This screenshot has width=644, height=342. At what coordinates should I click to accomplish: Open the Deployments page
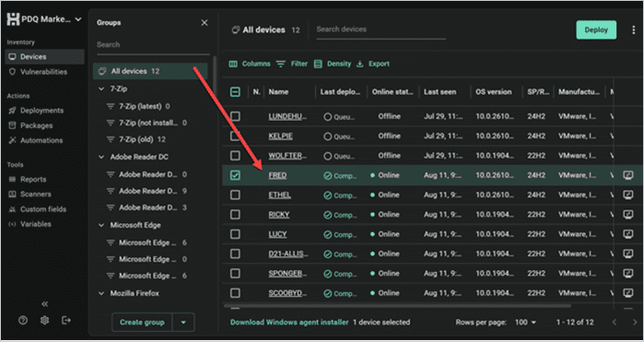point(37,111)
